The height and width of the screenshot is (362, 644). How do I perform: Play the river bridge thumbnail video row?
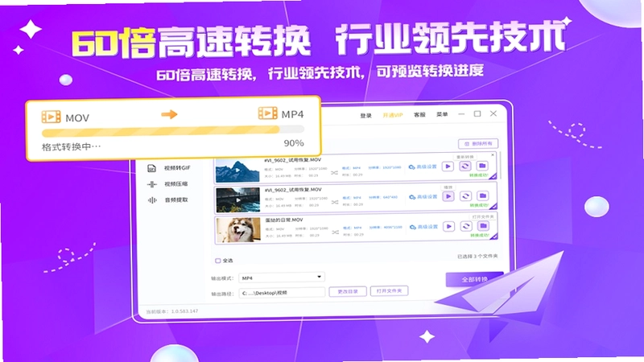point(448,196)
